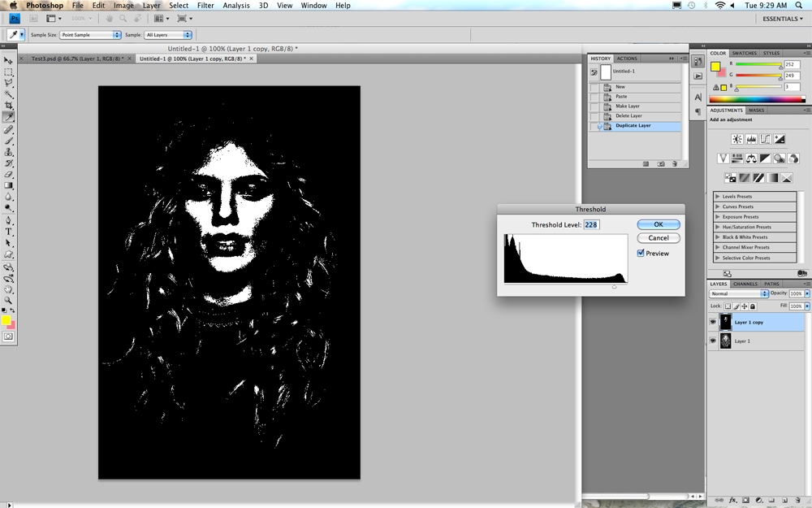Add a Vibrance adjustment

[x=723, y=158]
